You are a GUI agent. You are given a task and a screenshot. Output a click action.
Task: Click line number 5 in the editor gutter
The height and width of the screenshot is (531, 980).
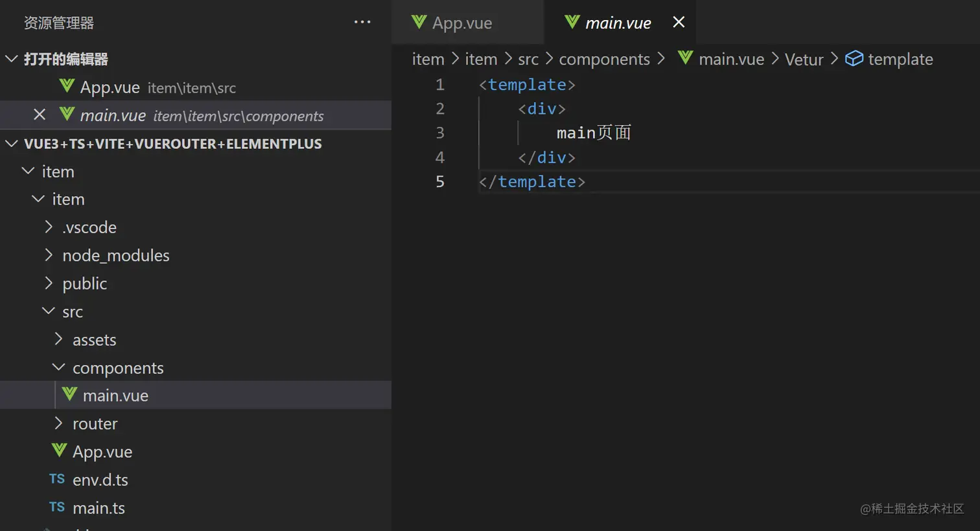pos(440,182)
